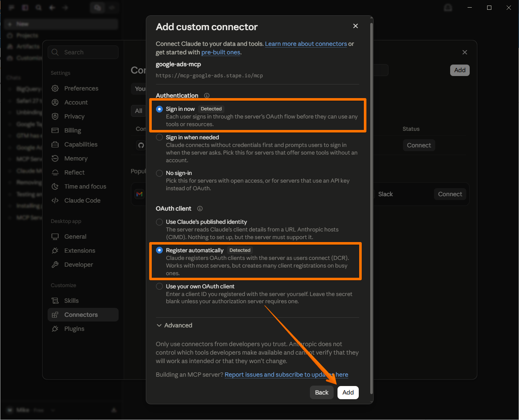Open the Plugins settings page
The width and height of the screenshot is (519, 420).
tap(83, 329)
